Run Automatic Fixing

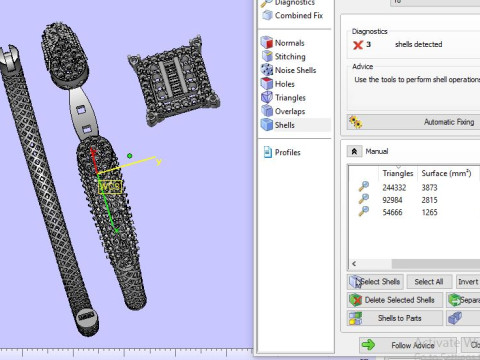tap(413, 122)
